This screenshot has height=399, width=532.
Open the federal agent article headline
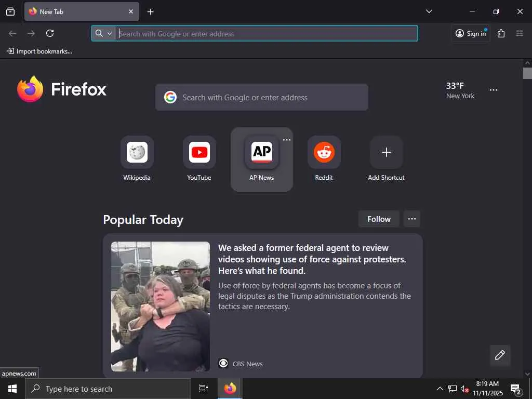(x=312, y=259)
